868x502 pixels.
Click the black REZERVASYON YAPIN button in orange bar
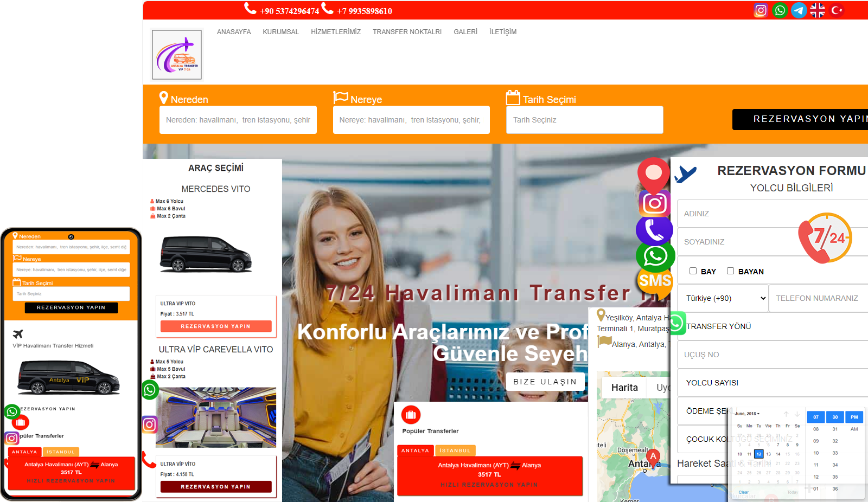(800, 119)
